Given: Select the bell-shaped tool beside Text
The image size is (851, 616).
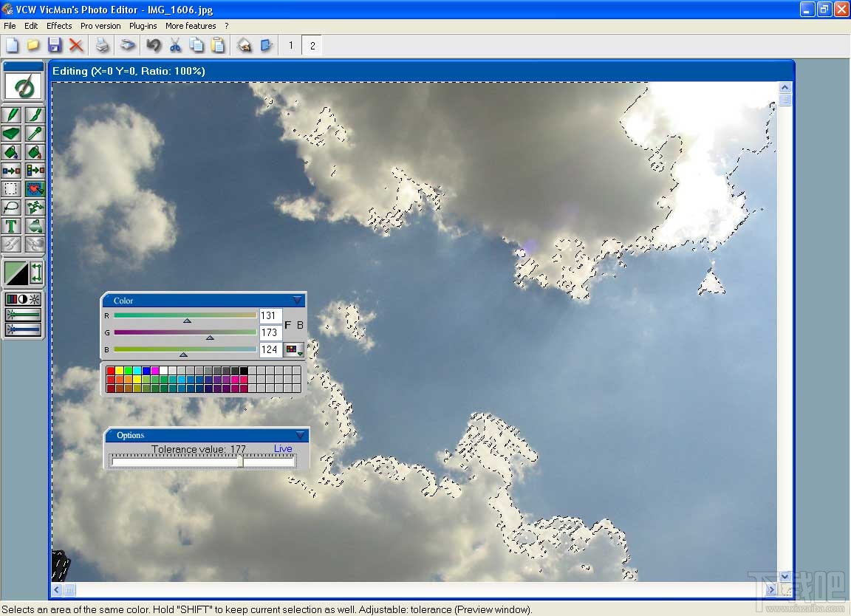Looking at the screenshot, I should click(x=34, y=226).
